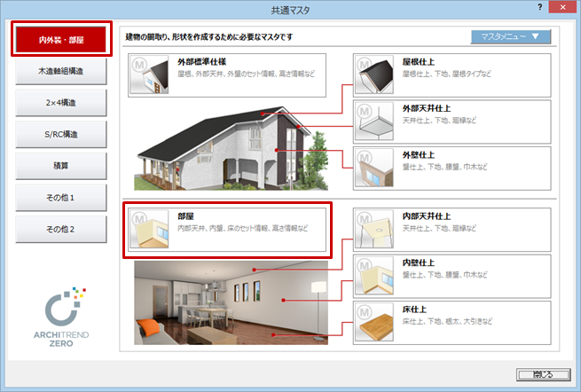Open the 床仕上 flooring icon
The width and height of the screenshot is (581, 392).
(373, 321)
